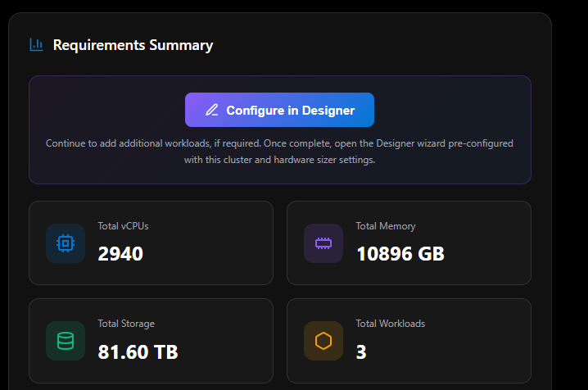Click the Total Memory label
The height and width of the screenshot is (390, 588).
tap(385, 226)
